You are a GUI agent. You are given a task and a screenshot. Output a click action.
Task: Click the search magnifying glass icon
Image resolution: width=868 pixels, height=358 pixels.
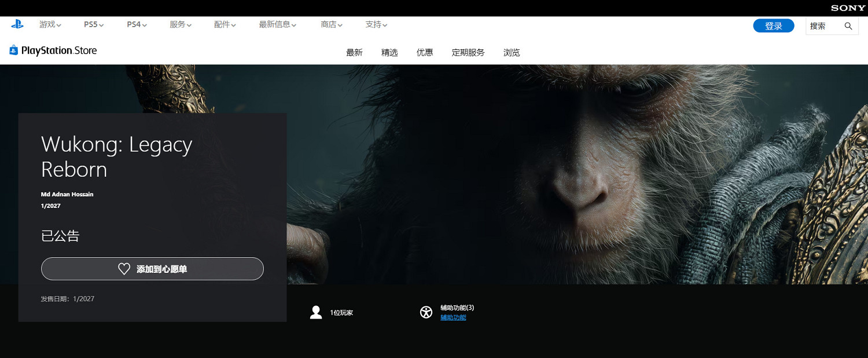point(848,26)
